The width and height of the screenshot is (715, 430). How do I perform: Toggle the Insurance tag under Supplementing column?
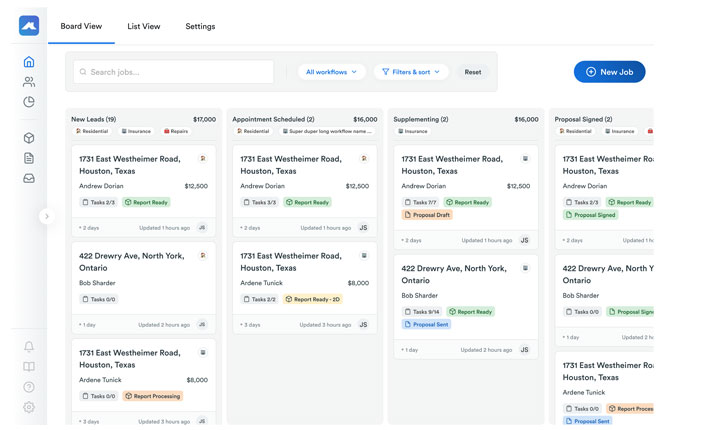pyautogui.click(x=413, y=131)
